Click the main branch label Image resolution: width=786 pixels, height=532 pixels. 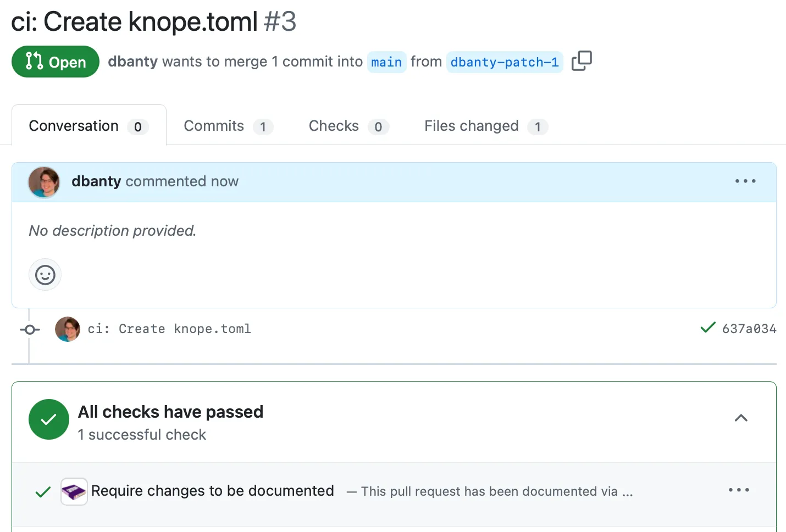tap(386, 62)
